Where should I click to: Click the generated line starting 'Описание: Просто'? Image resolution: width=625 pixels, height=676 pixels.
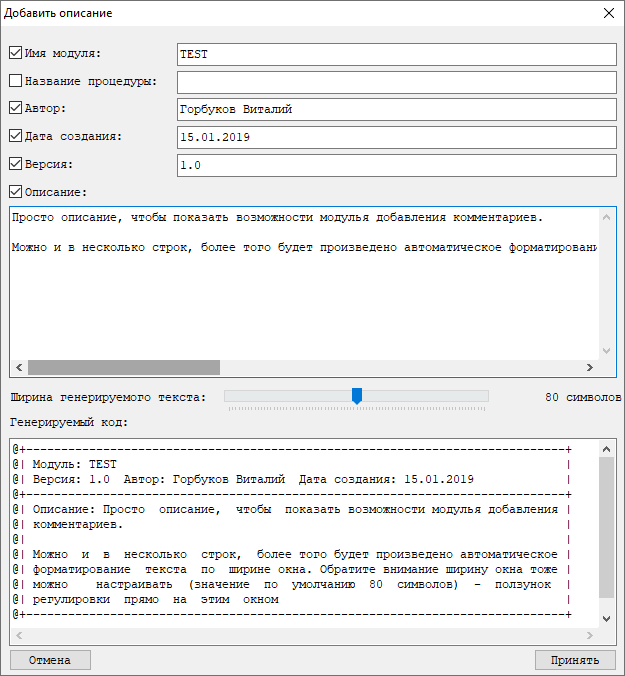coord(295,510)
